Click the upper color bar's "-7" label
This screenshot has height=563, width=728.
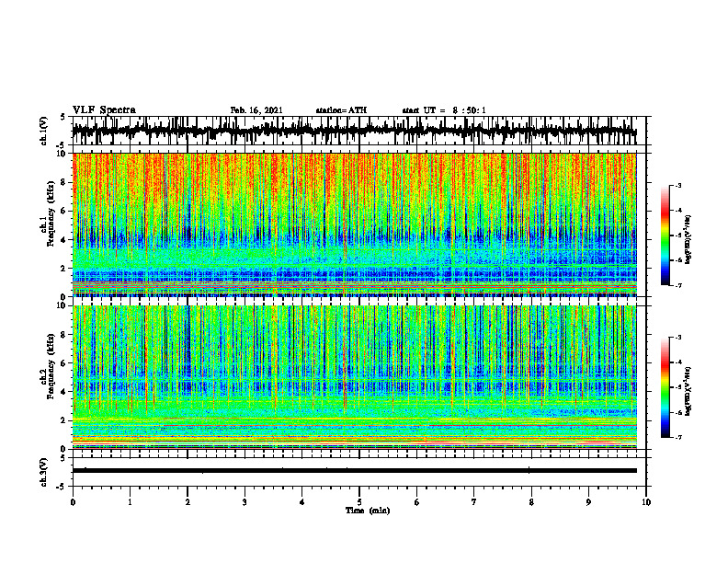tap(678, 285)
